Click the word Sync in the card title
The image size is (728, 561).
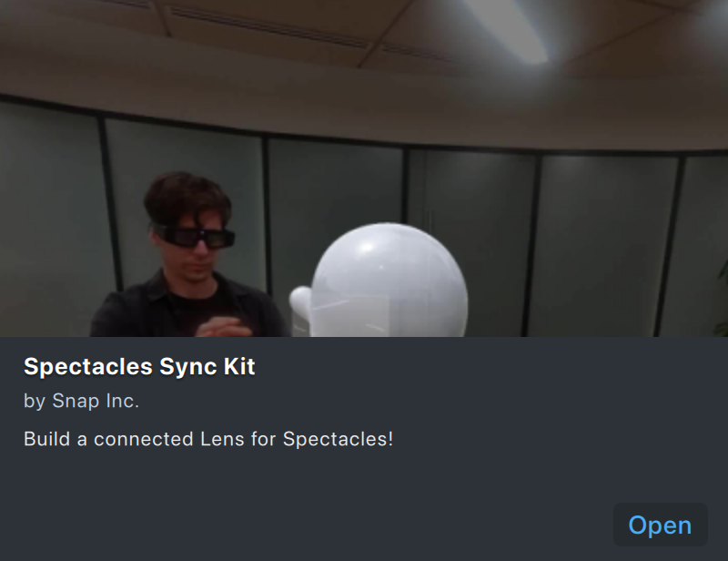[188, 367]
